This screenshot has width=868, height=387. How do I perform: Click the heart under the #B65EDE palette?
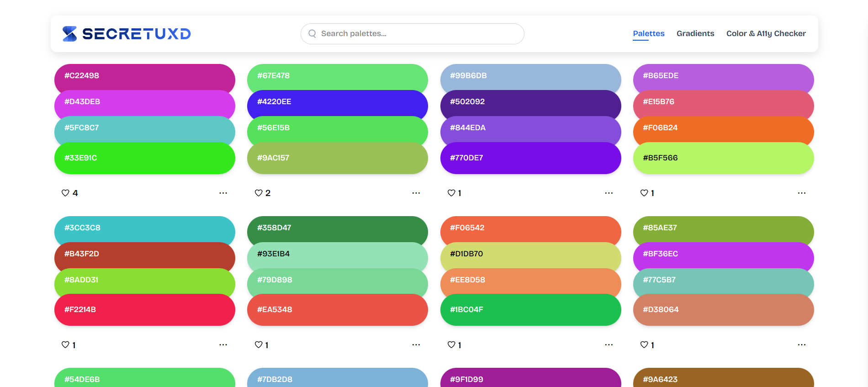[644, 193]
